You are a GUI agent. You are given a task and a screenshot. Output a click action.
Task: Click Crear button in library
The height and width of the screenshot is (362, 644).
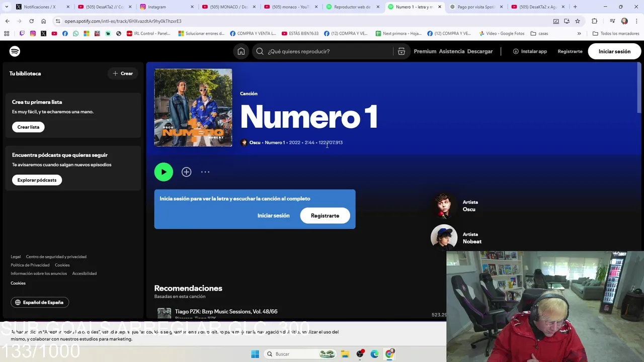click(123, 73)
